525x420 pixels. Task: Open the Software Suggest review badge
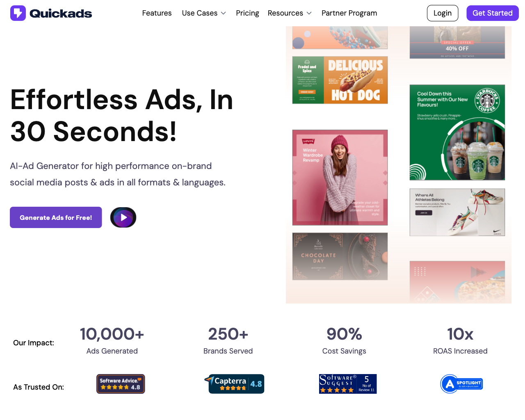point(348,384)
